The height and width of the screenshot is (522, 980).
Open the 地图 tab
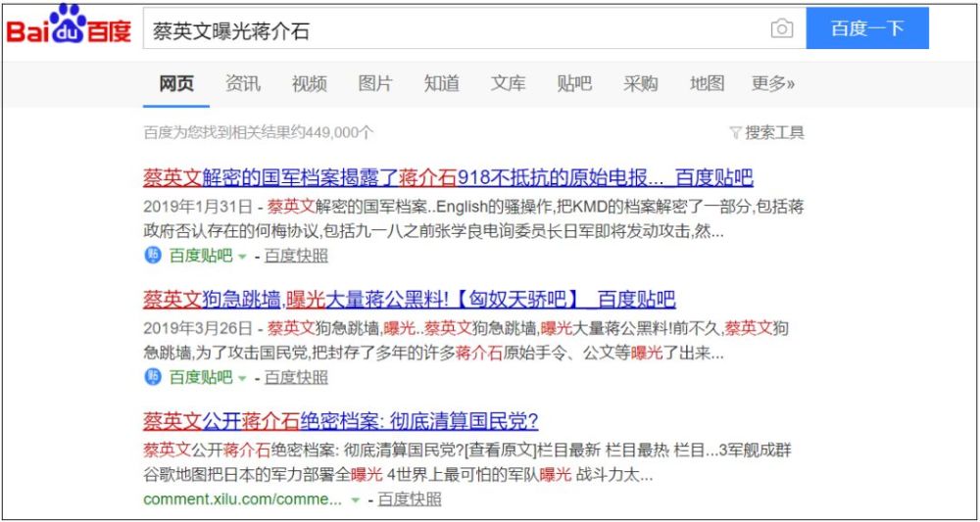point(707,83)
